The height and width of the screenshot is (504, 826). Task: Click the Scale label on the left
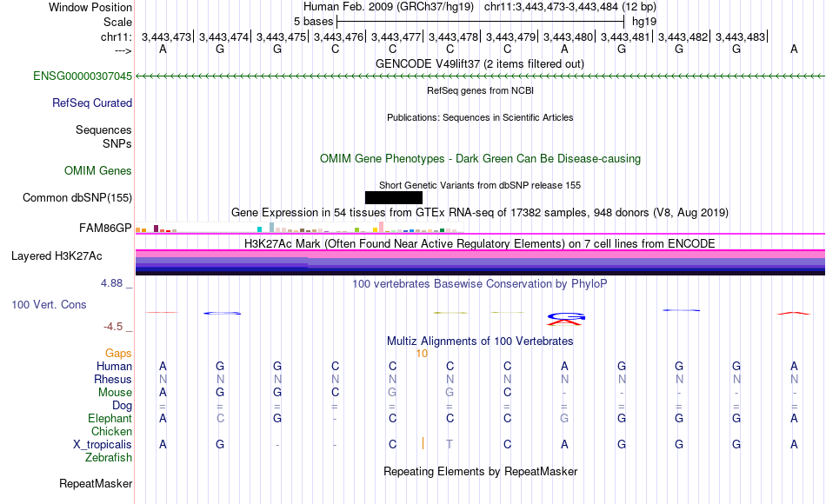118,22
